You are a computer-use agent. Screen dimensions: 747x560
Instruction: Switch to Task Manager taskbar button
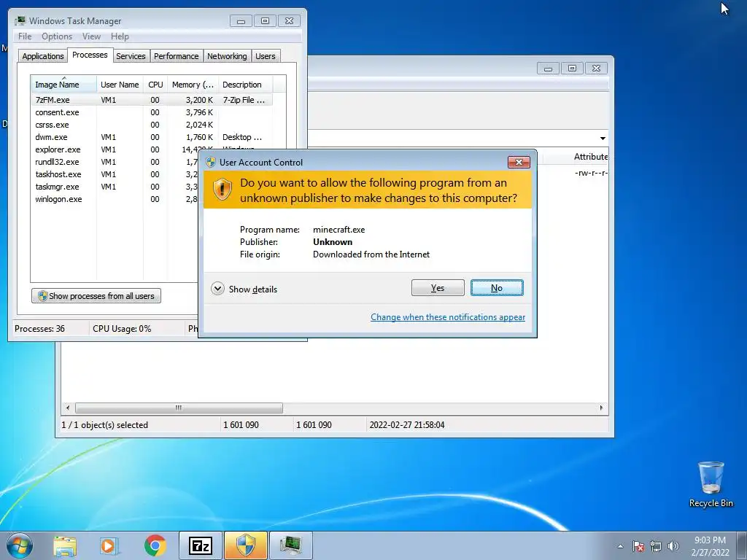291,545
